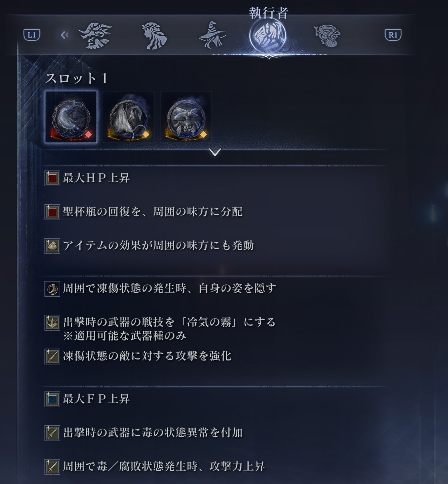Click the sword icon beside 凍傷状態の敵に対する攻撃
448x484 pixels.
point(52,357)
